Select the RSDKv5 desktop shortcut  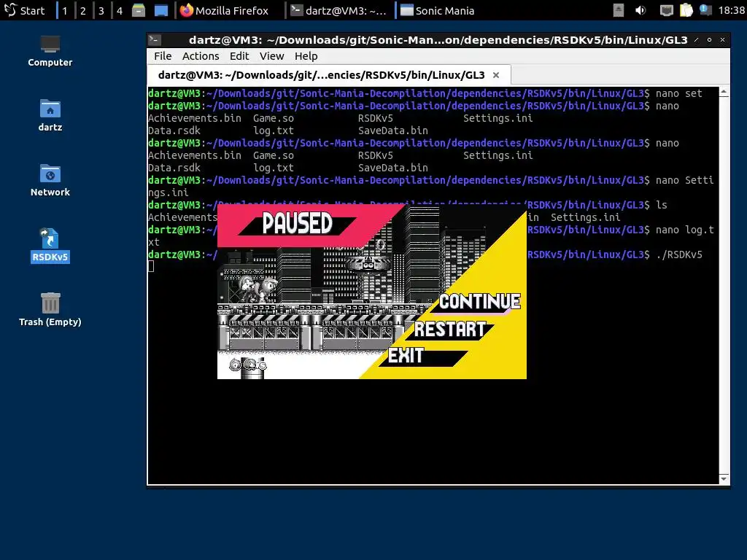50,245
